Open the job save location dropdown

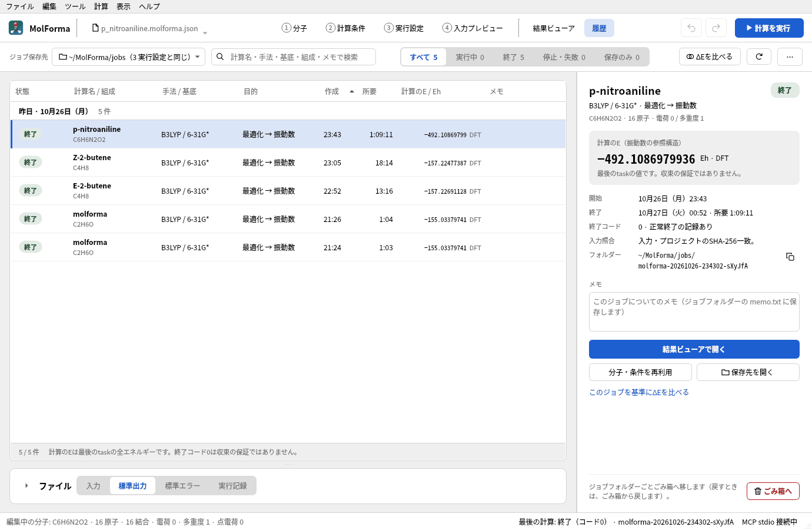(x=128, y=57)
